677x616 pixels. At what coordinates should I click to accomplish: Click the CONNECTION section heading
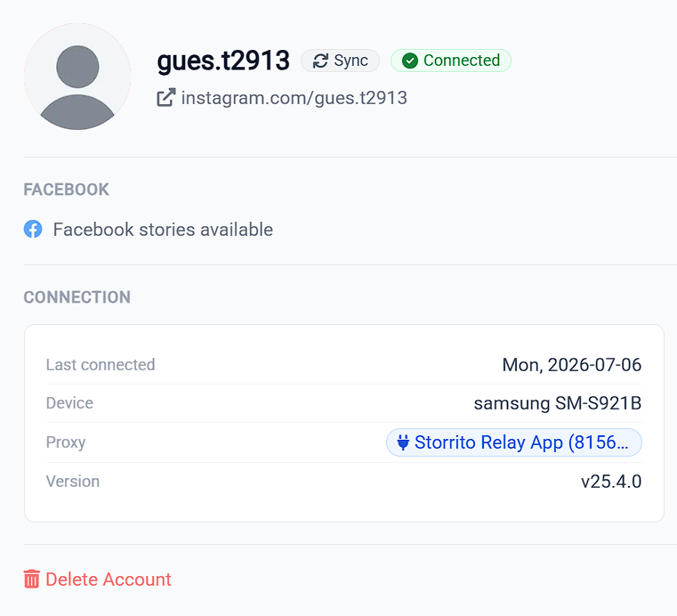[77, 297]
